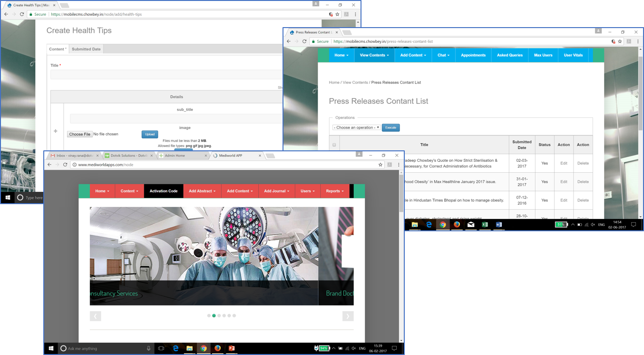Launch Excel from the Press Releases taskbar
644x355 pixels.
485,225
